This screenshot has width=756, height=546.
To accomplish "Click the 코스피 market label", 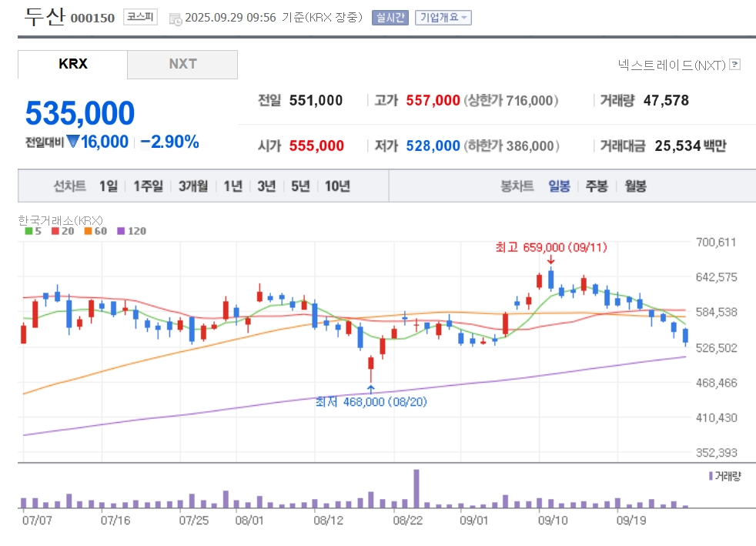I will pyautogui.click(x=140, y=18).
